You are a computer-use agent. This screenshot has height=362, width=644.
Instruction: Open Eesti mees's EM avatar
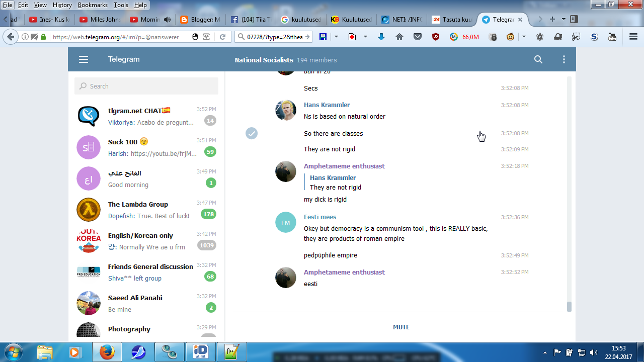click(286, 222)
